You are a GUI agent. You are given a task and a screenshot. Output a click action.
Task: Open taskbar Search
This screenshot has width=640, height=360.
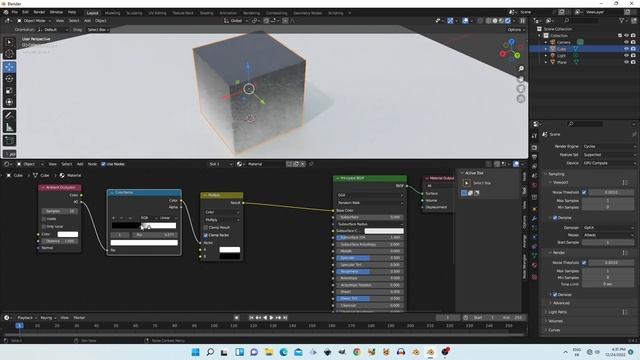[210, 352]
